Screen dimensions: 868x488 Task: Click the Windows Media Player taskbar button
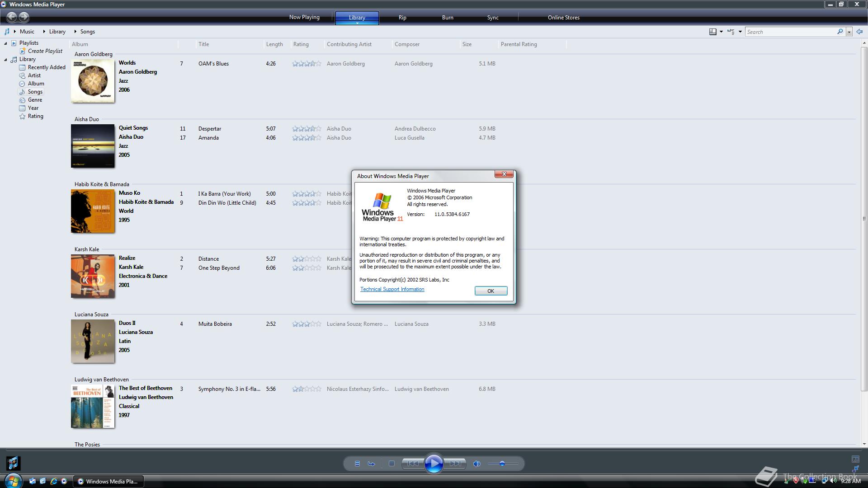click(109, 481)
